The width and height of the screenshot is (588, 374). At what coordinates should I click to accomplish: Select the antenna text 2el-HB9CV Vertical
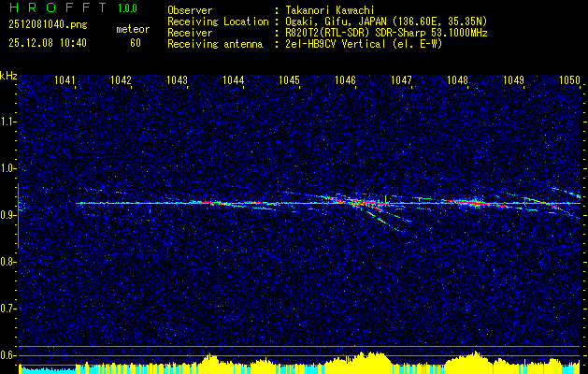[x=336, y=44]
